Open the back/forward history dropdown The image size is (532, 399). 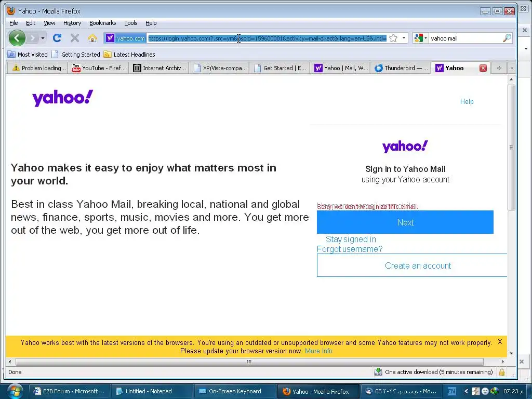click(43, 38)
